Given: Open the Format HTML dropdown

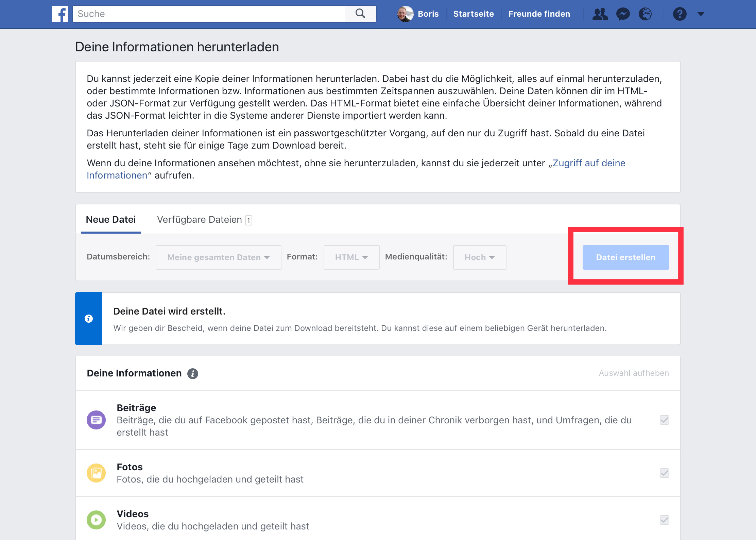Looking at the screenshot, I should coord(351,257).
